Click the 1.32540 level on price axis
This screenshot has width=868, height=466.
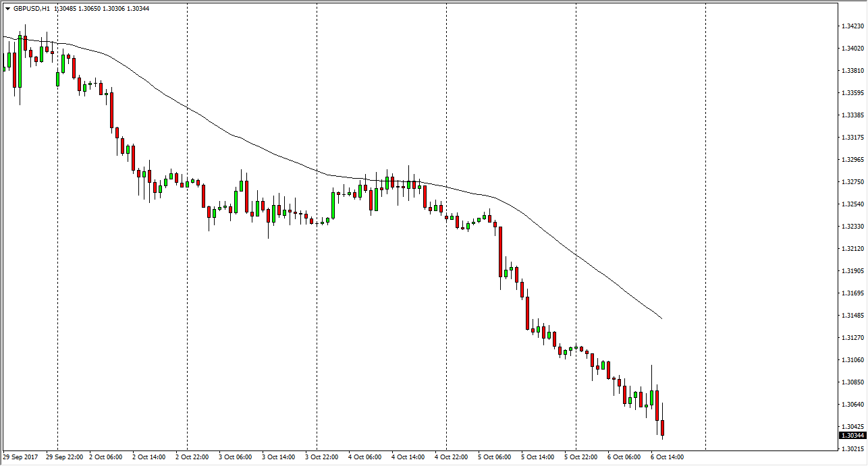tap(852, 204)
